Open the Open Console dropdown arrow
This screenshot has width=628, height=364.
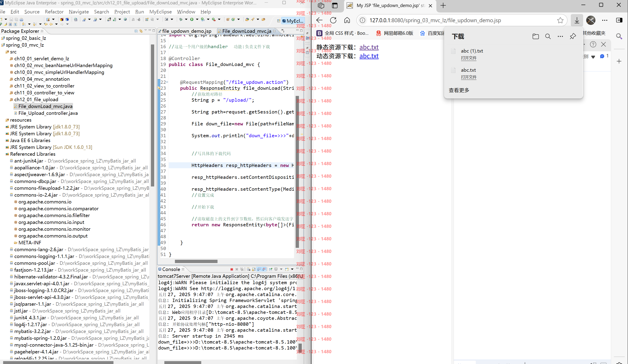292,269
